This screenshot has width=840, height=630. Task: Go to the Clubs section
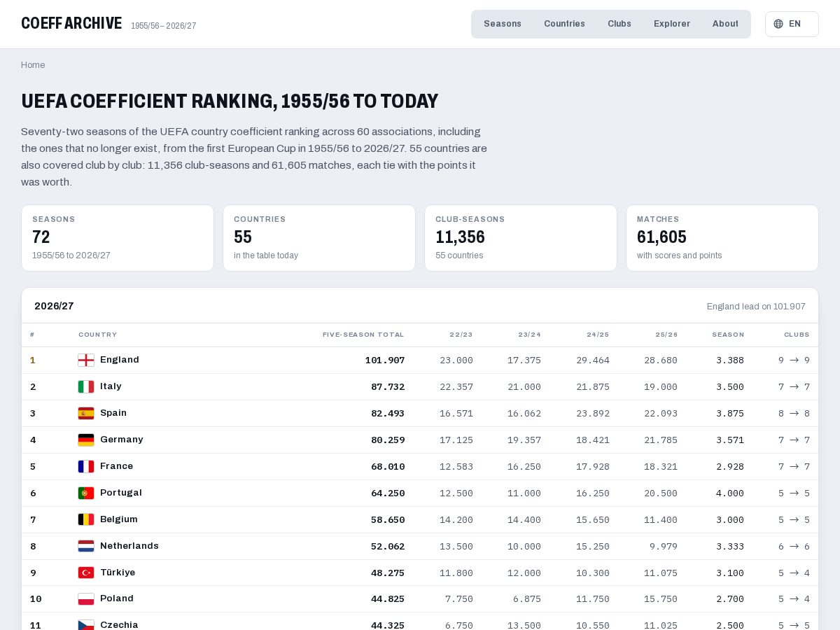pos(619,24)
